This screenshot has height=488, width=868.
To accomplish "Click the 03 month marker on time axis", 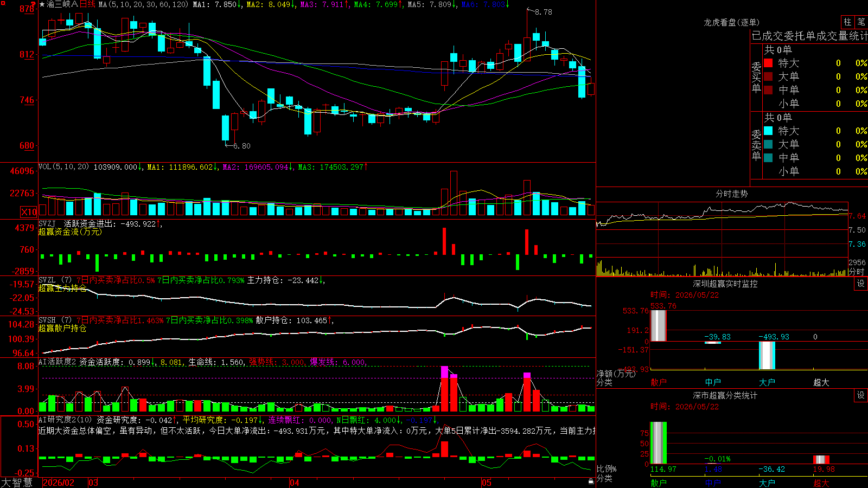I will 93,483.
